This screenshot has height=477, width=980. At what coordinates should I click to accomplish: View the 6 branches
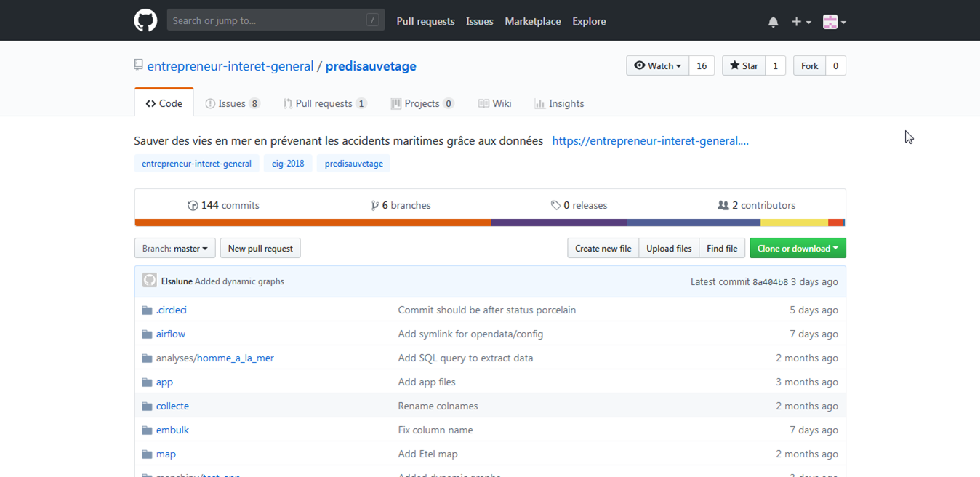coord(401,205)
